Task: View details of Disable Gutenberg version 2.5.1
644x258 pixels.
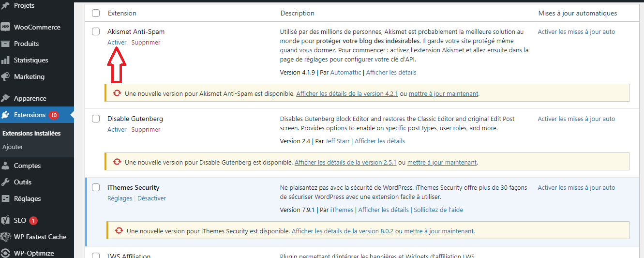Action: (345, 162)
